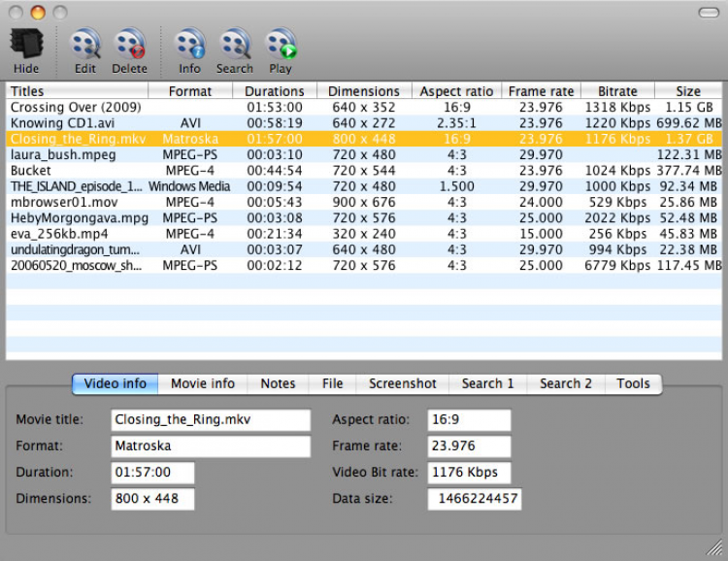Switch to the Movie info tab
This screenshot has height=561, width=728.
point(202,383)
